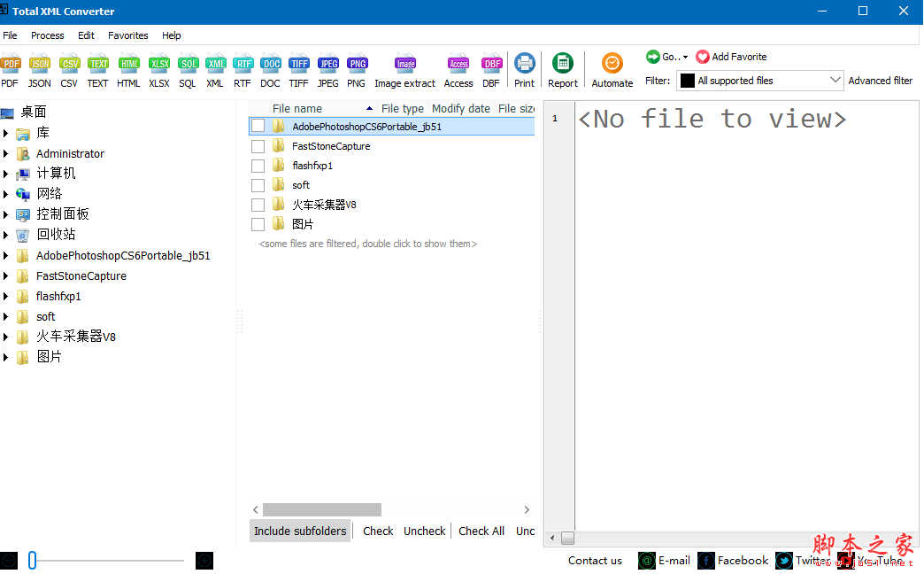Click the Uncheck button
Screen dimensions: 924x574
[424, 531]
